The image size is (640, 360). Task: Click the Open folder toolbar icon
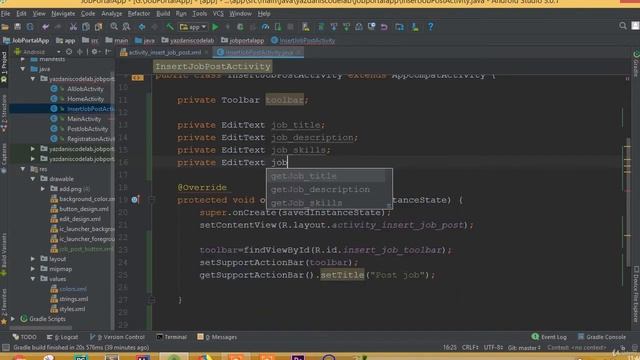click(5, 27)
